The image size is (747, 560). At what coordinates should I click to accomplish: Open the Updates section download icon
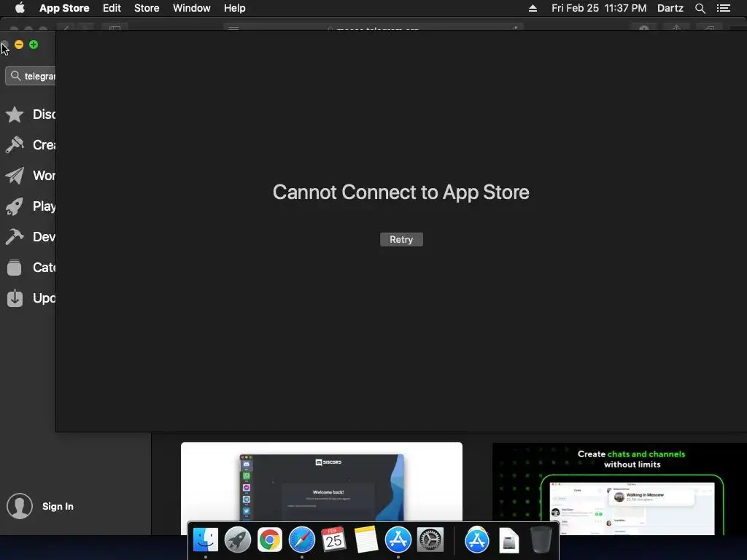click(x=15, y=298)
